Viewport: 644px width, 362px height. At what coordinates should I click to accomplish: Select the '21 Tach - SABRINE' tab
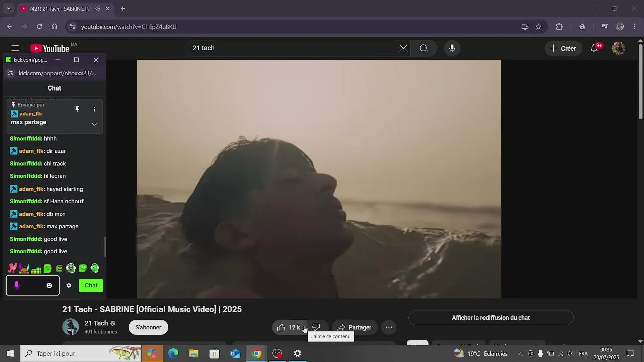point(64,9)
